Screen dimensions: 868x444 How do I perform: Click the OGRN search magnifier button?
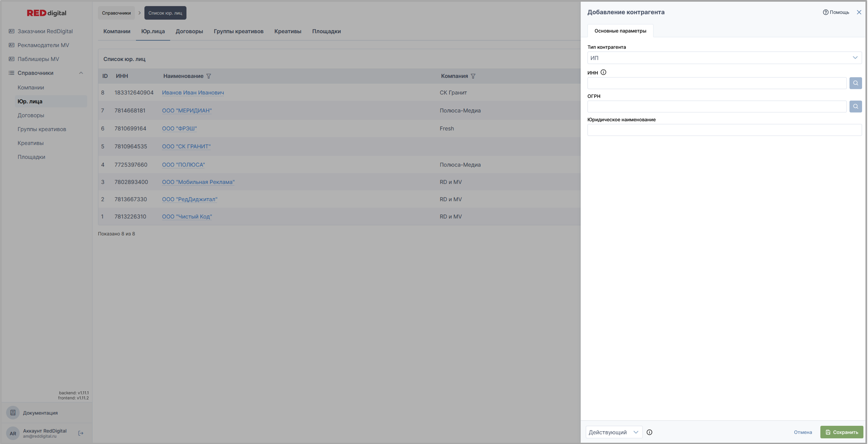[x=855, y=106]
